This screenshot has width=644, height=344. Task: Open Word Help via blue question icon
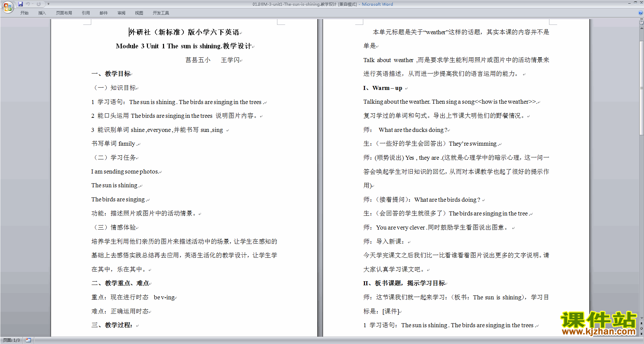pos(641,13)
